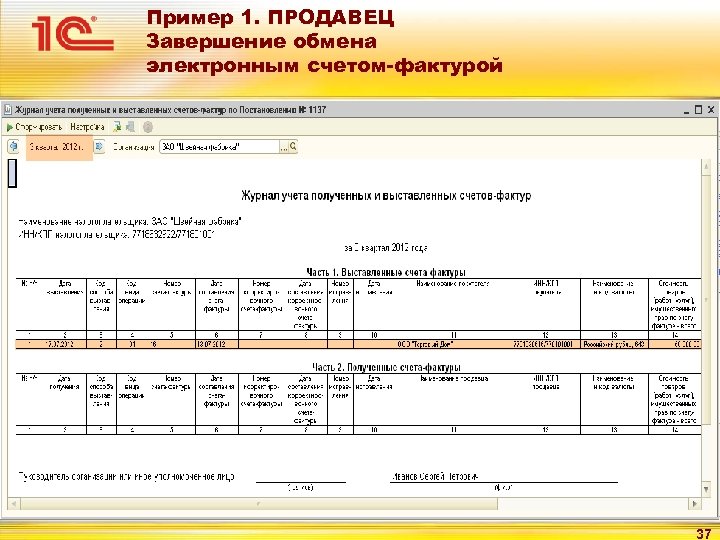This screenshot has height=540, width=720.
Task: Open organization selection with the '...' button
Action: [x=284, y=147]
